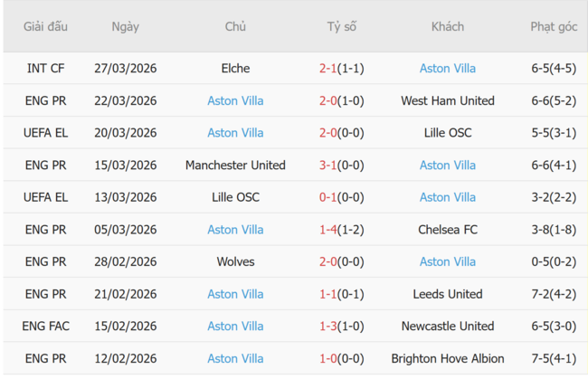Click the INT CF league label
The width and height of the screenshot is (588, 379).
coord(45,68)
